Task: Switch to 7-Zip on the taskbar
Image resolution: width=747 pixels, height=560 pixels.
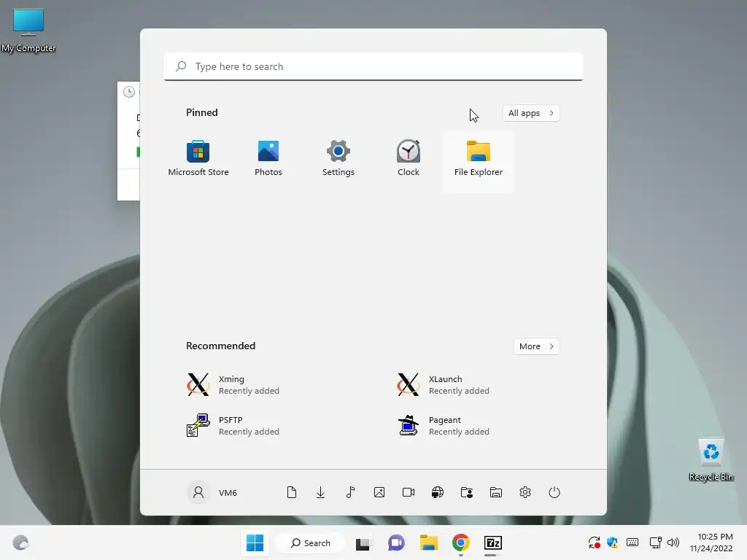Action: coord(493,542)
